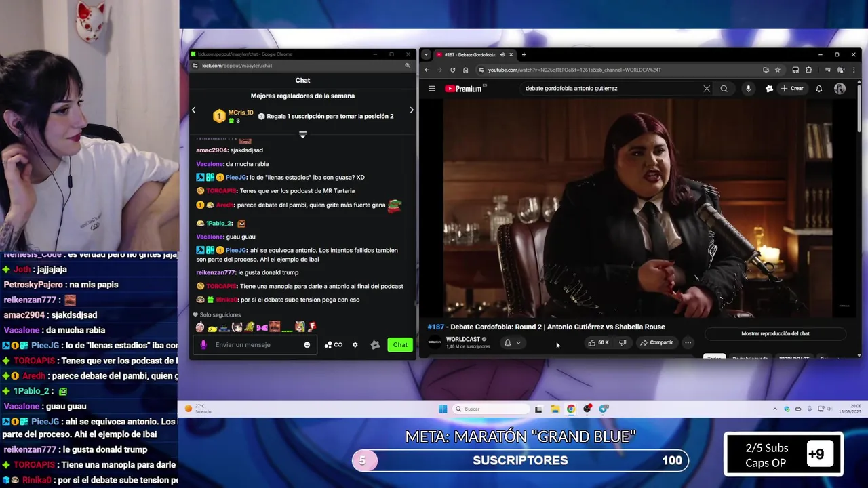Click the taskbar Buscar search box

click(x=492, y=409)
